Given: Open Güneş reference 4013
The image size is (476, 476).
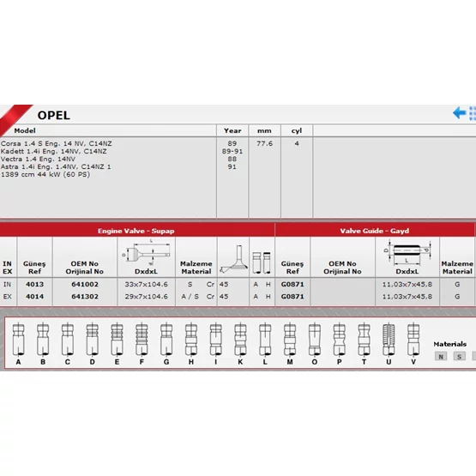Looking at the screenshot, I should (34, 285).
